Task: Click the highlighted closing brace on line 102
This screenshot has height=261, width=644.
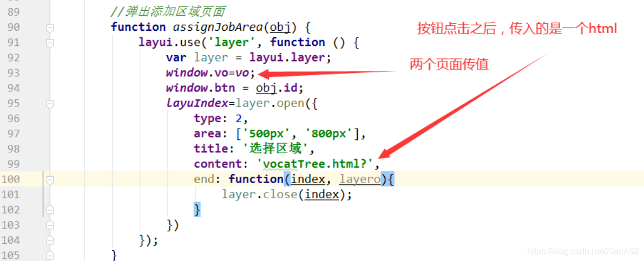Action: [197, 210]
